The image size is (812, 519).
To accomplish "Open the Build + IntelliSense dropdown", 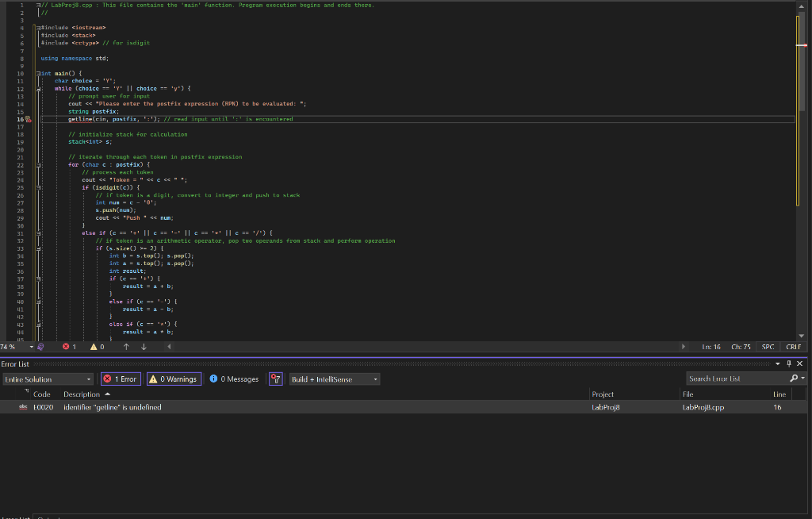I will (x=333, y=379).
